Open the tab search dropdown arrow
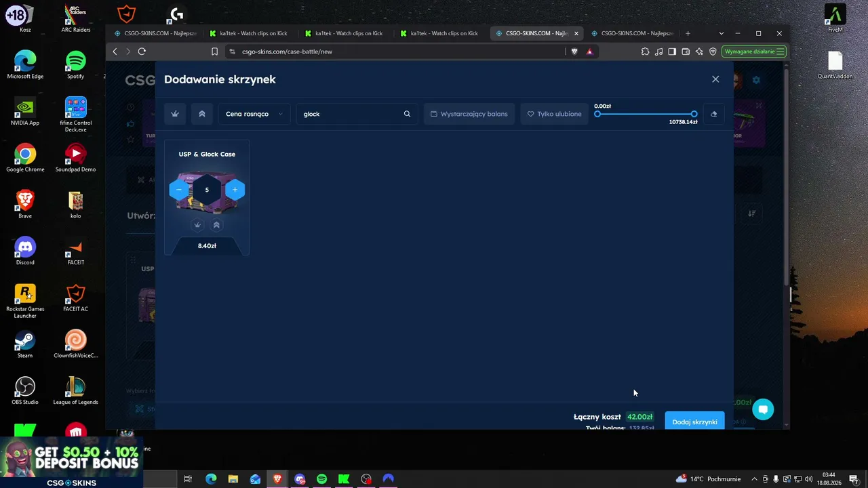Image resolution: width=868 pixels, height=488 pixels. (721, 33)
